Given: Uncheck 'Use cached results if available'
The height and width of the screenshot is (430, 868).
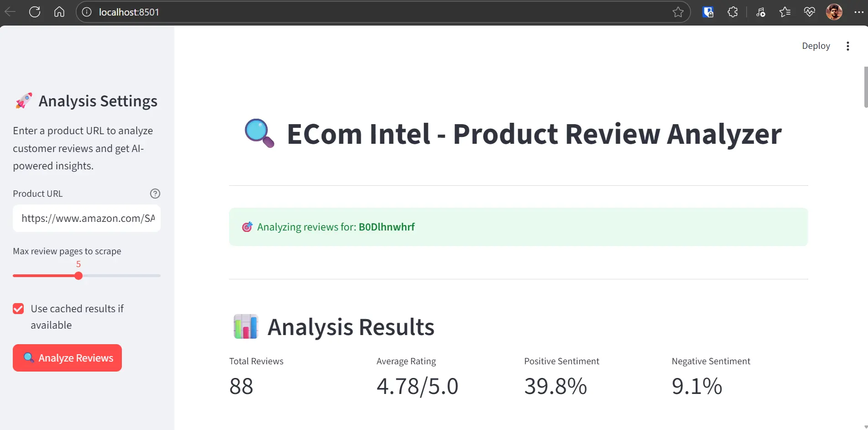Looking at the screenshot, I should point(18,308).
